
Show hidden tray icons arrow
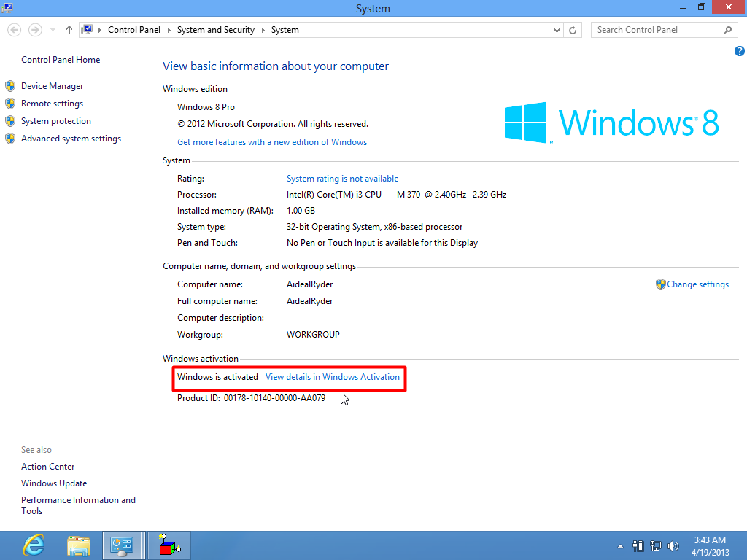[x=620, y=546]
